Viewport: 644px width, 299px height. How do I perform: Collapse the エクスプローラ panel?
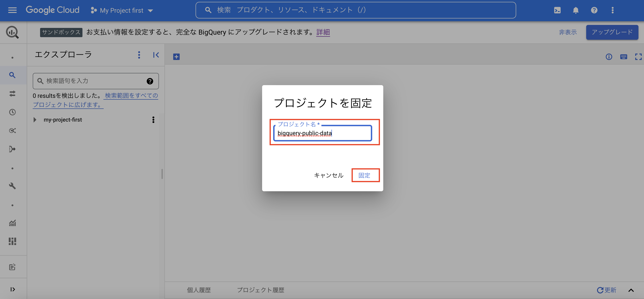(156, 55)
